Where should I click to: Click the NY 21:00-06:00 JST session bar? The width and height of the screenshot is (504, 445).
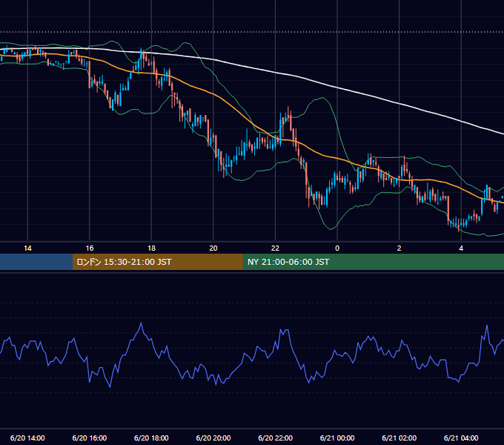373,262
